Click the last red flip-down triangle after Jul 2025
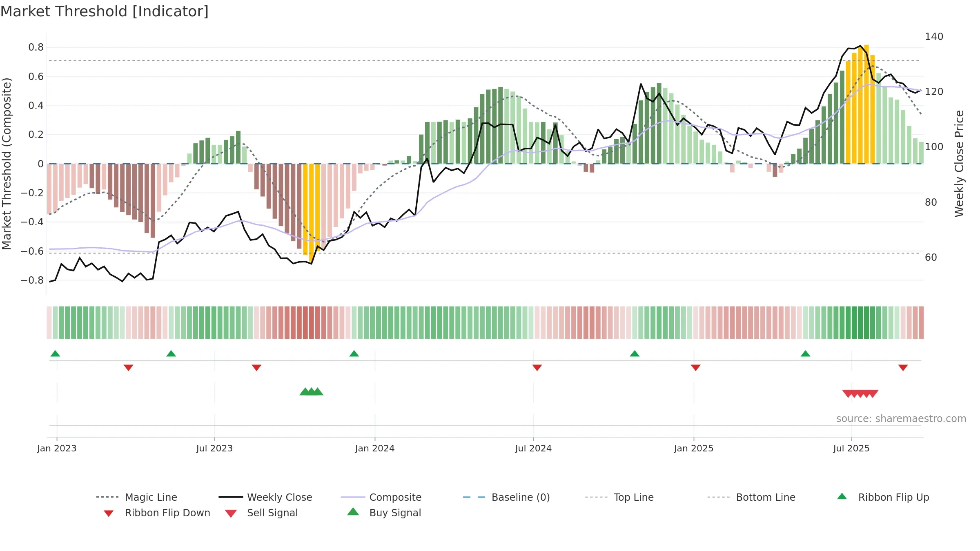 (x=903, y=368)
